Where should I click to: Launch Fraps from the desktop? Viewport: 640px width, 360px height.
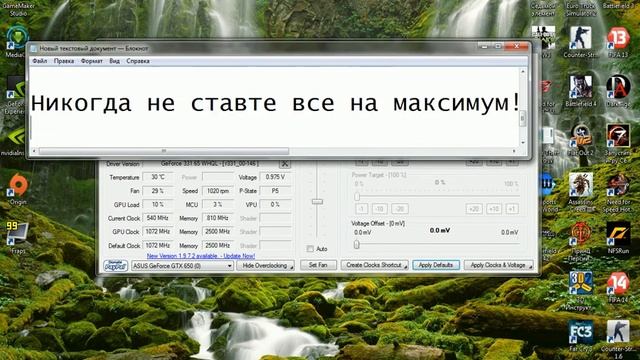tap(18, 233)
